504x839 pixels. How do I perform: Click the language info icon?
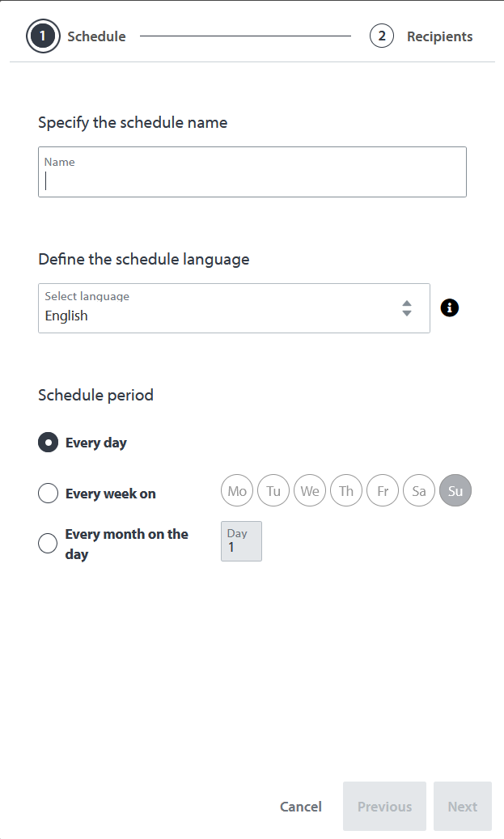click(450, 307)
